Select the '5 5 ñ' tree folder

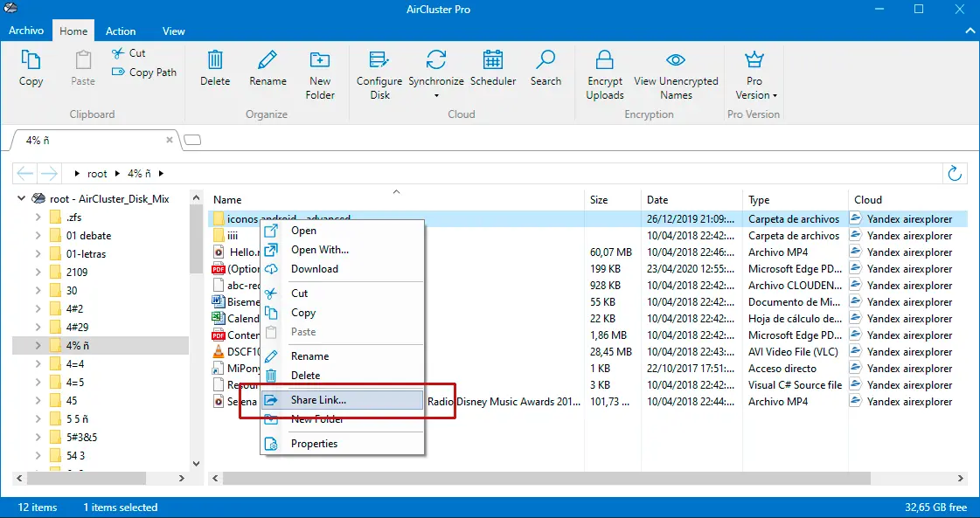pyautogui.click(x=78, y=418)
